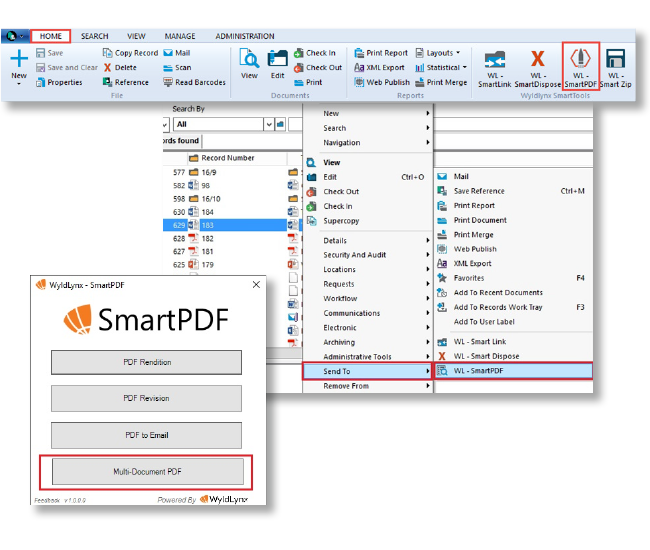
Task: Close the WyldLynx - SmartPDF dialog
Action: (256, 284)
